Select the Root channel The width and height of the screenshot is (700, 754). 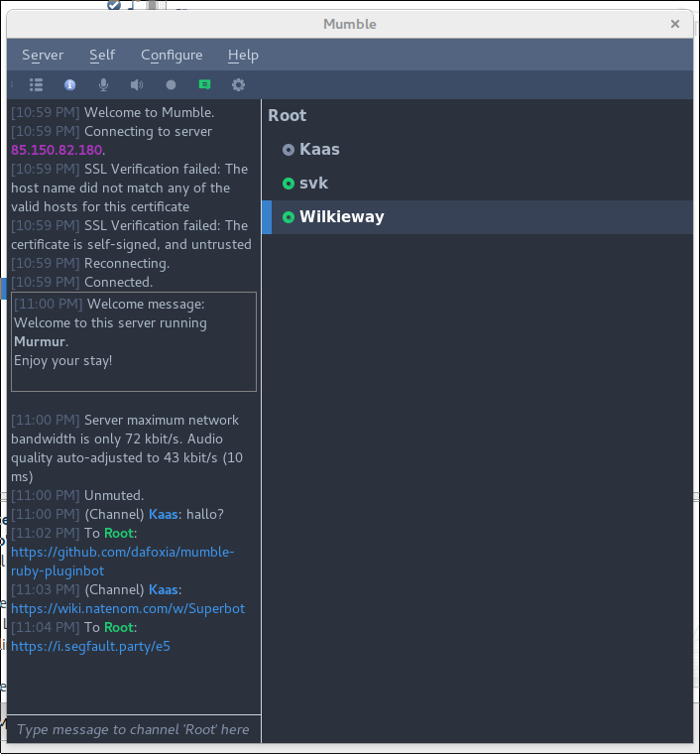[x=288, y=116]
